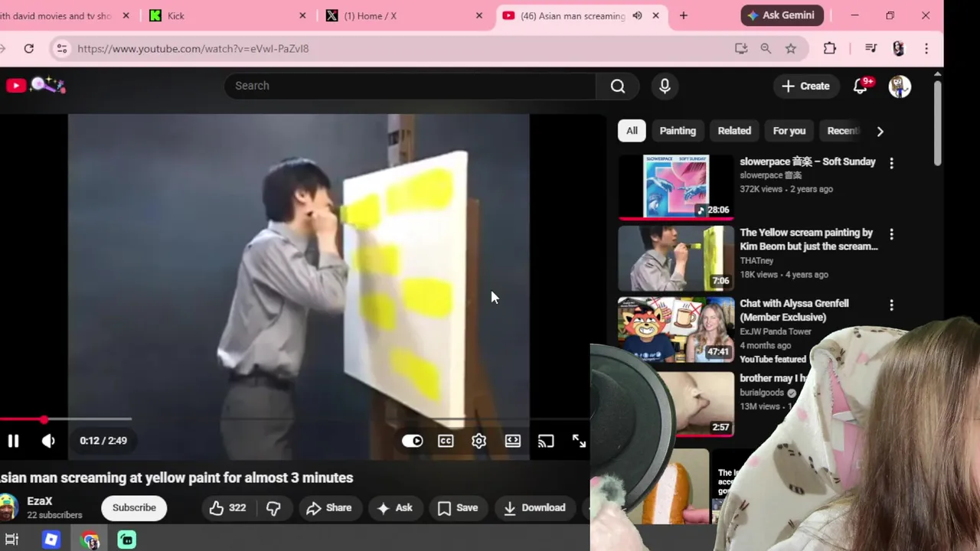980x551 pixels.
Task: Open Chrome media controls icon
Action: click(871, 48)
